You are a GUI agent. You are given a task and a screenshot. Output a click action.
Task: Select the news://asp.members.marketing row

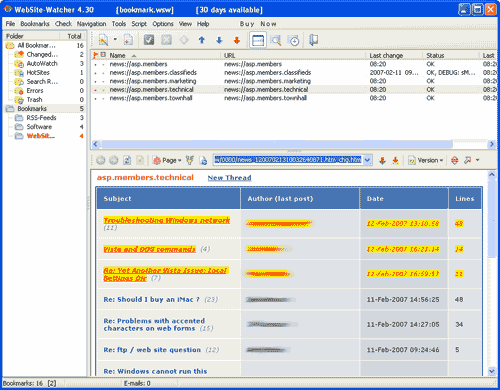click(294, 81)
